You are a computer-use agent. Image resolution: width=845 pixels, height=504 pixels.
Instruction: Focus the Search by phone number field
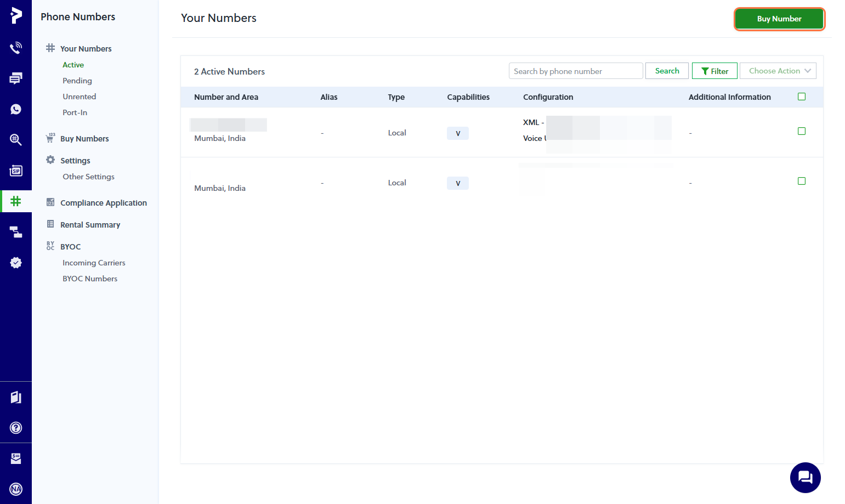pos(576,71)
